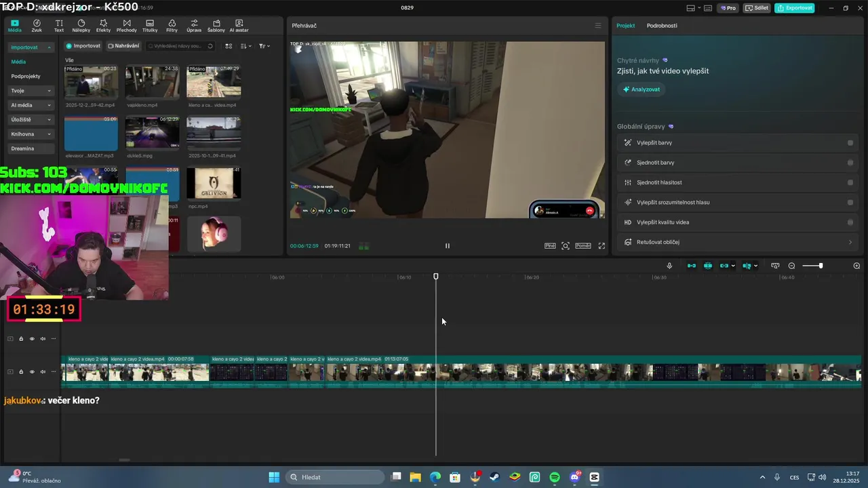
Task: Enable Vylepšit kvalitu videa checkbox
Action: [x=850, y=222]
